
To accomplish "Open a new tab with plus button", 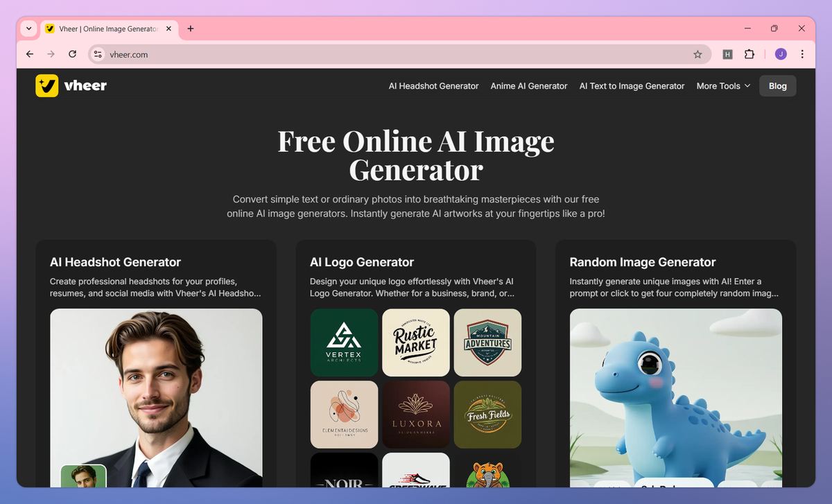I will (191, 28).
